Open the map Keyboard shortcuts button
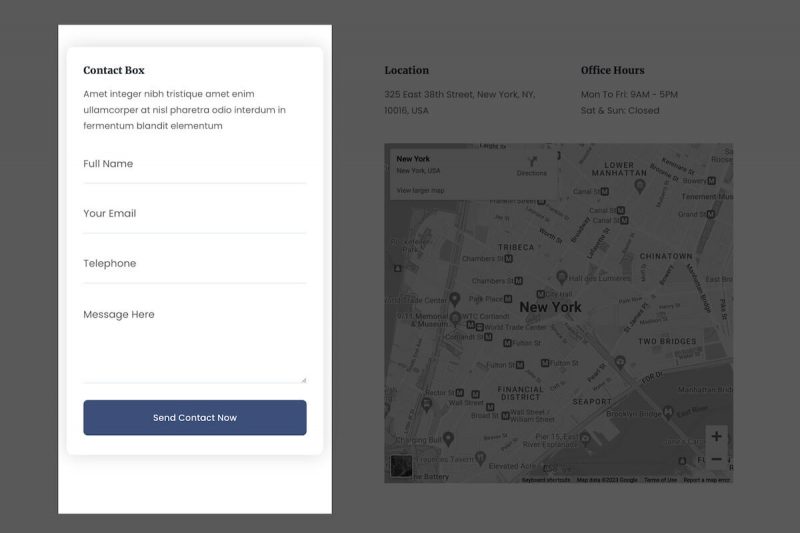The width and height of the screenshot is (800, 533). coord(546,480)
